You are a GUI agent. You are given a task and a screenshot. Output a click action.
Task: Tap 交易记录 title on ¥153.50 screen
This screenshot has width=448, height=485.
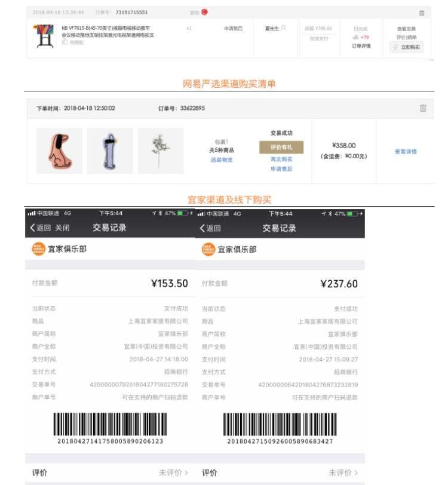[x=109, y=228]
